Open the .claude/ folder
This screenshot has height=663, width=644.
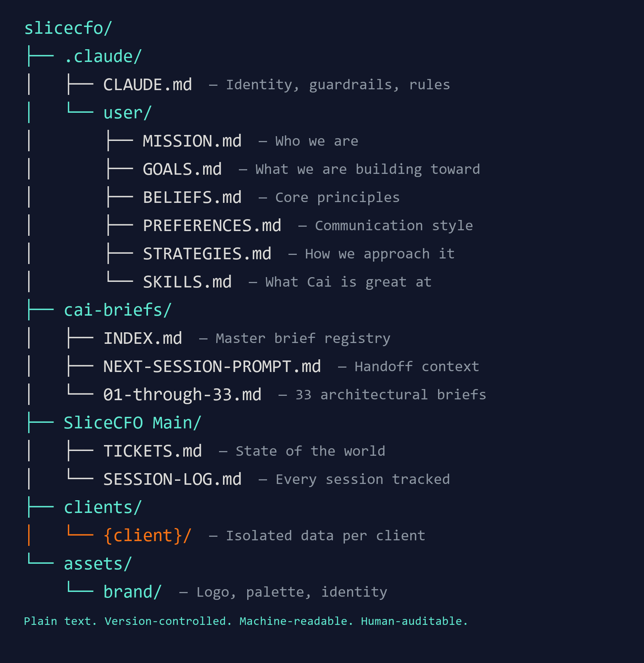pos(103,56)
